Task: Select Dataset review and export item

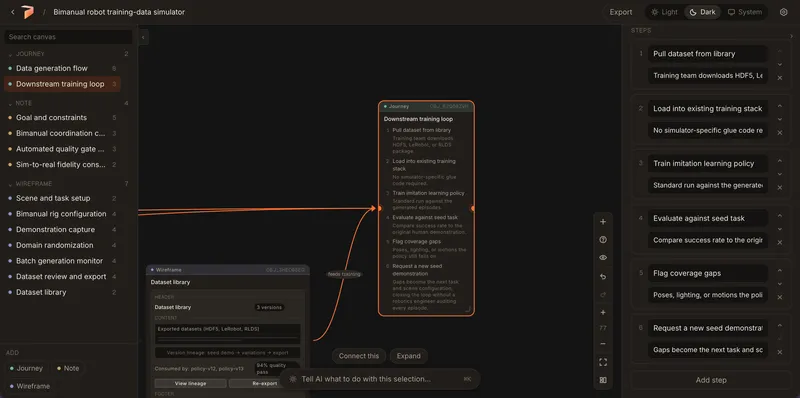Action: coord(63,277)
